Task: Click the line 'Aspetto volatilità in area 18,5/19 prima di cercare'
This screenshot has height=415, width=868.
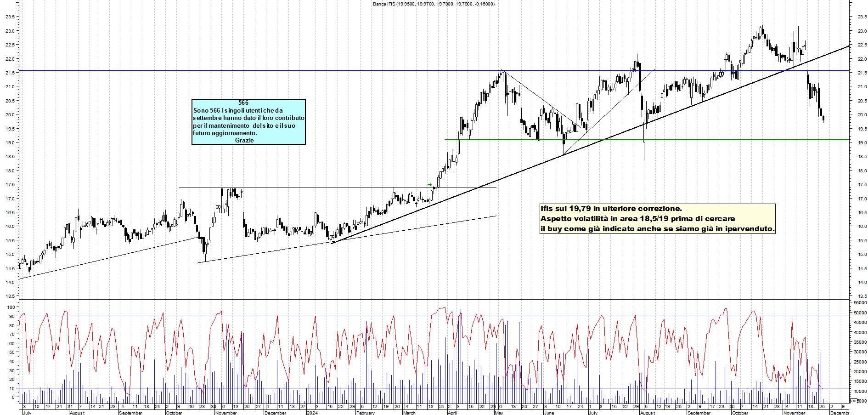Action: tap(638, 219)
